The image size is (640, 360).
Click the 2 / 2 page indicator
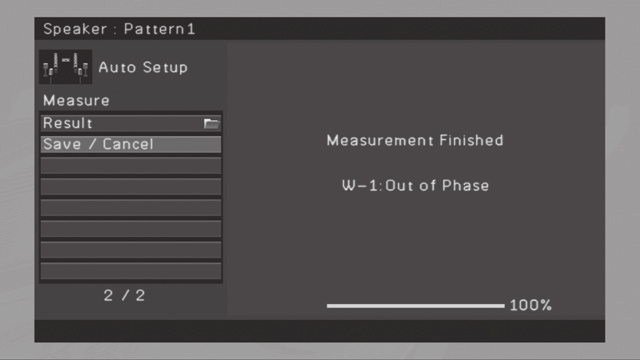(x=124, y=295)
